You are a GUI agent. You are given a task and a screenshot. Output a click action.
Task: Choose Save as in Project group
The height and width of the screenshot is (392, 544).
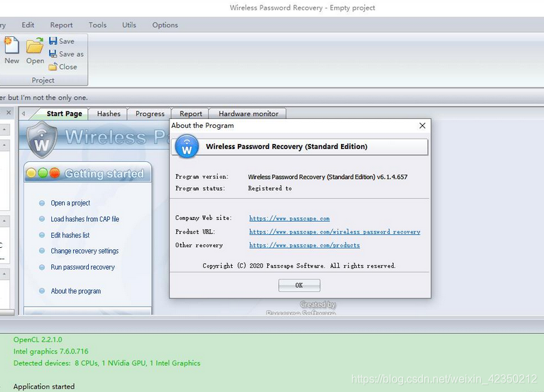(66, 54)
